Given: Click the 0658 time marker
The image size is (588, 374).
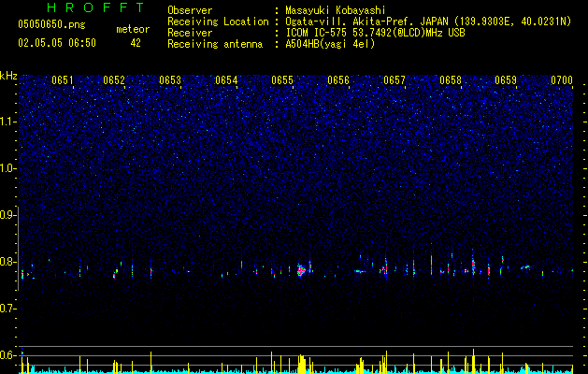Looking at the screenshot, I should point(451,80).
